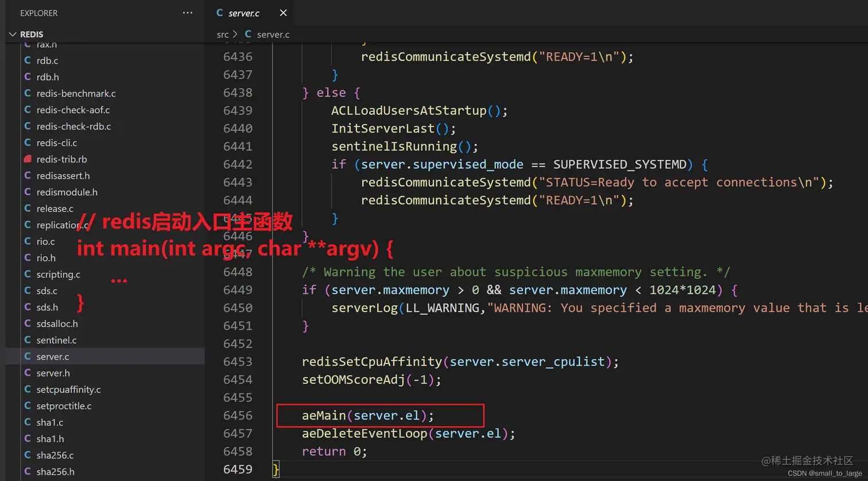The height and width of the screenshot is (481, 868).
Task: Open rdb.c in the explorer
Action: [x=47, y=60]
